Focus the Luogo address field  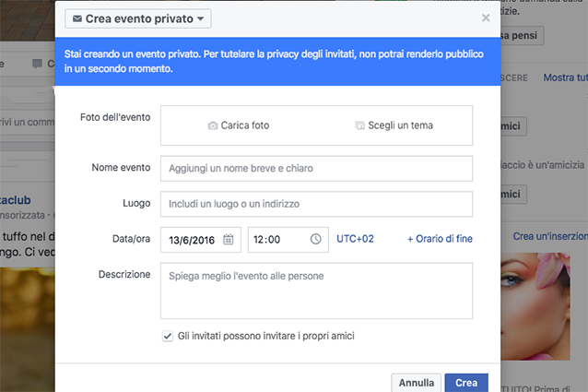316,204
